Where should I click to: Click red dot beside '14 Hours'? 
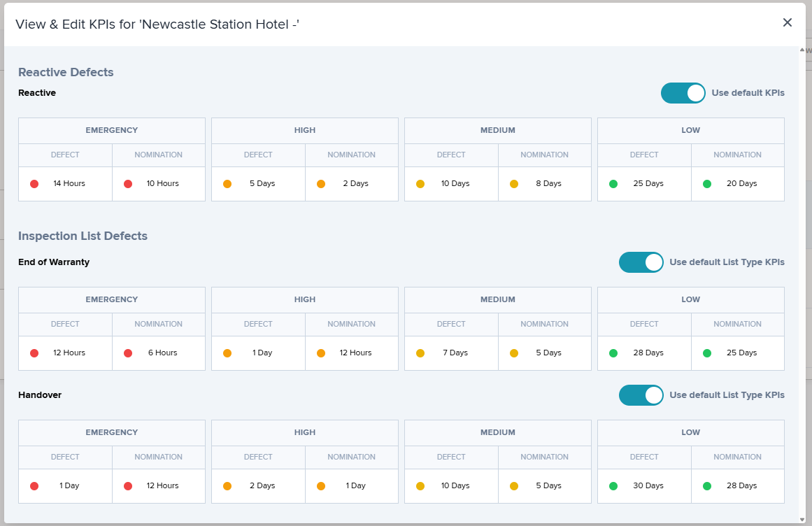click(x=34, y=184)
